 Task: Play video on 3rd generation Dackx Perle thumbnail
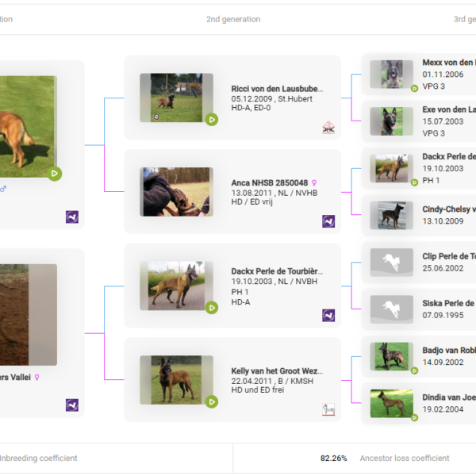click(x=414, y=182)
